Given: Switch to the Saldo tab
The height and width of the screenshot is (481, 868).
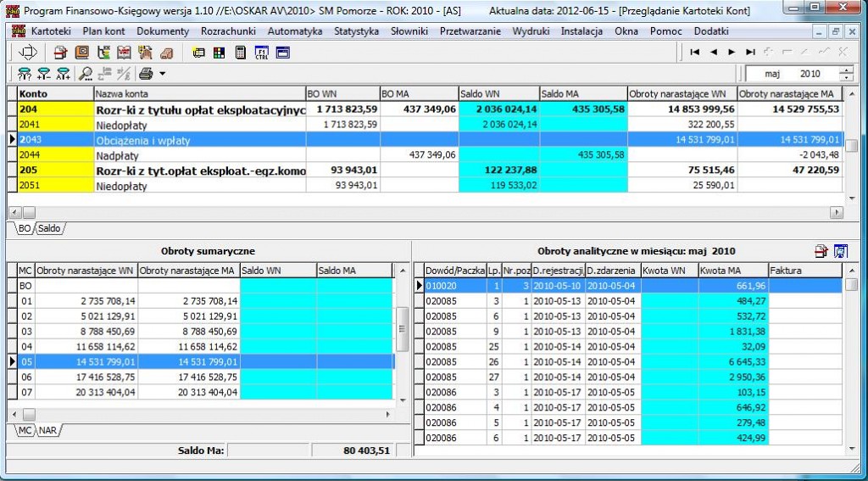Looking at the screenshot, I should pos(49,227).
